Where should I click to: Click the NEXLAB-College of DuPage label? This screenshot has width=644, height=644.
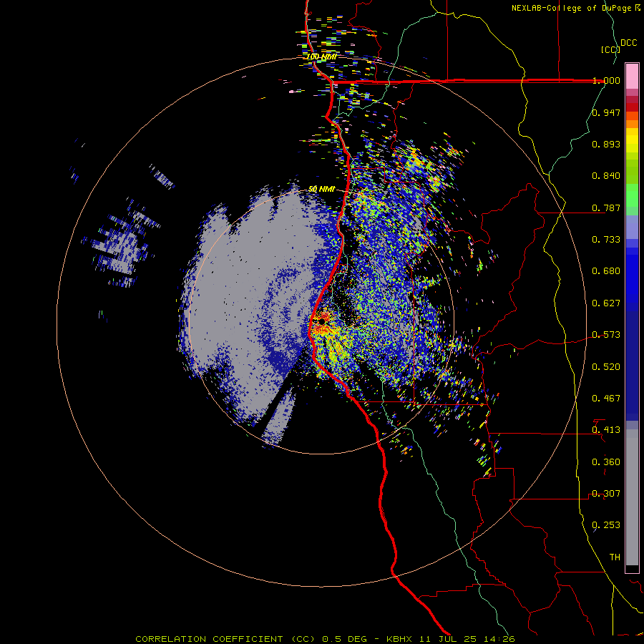pyautogui.click(x=575, y=8)
